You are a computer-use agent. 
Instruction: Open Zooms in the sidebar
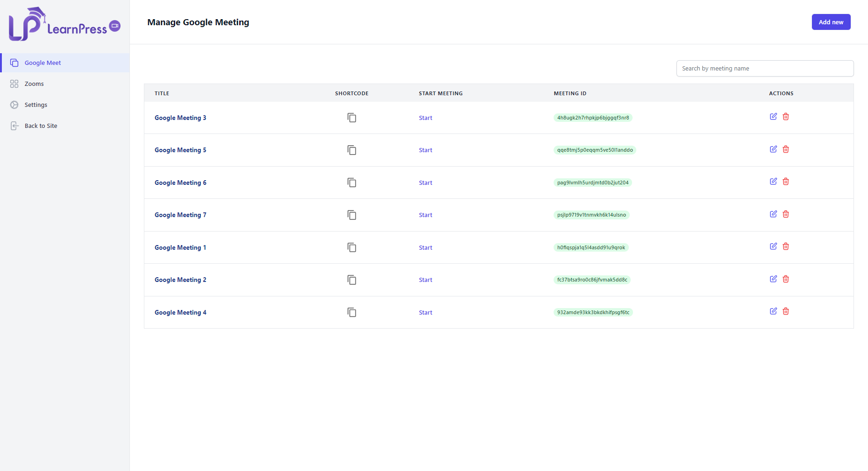[x=65, y=84]
